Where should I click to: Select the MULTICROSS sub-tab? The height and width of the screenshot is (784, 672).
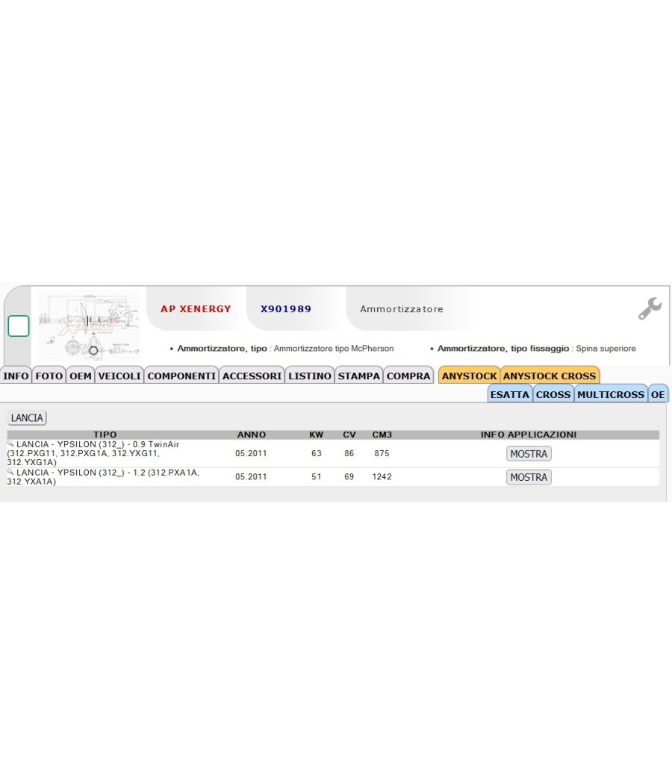tap(611, 394)
